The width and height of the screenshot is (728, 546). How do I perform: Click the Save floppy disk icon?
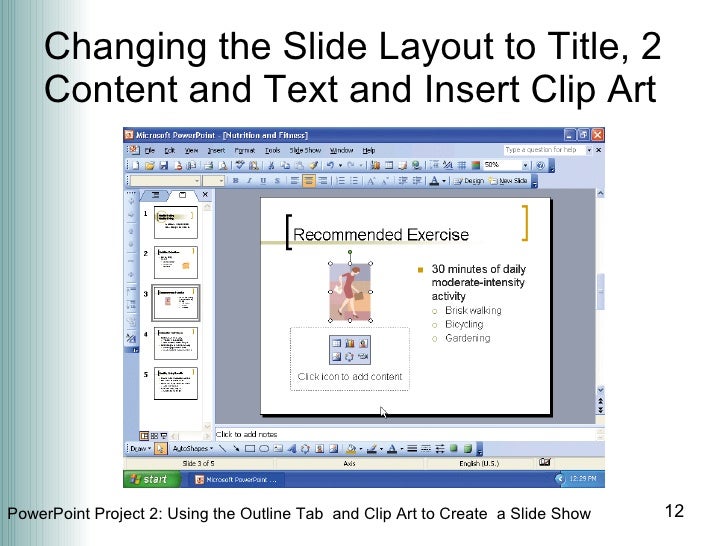[x=164, y=165]
